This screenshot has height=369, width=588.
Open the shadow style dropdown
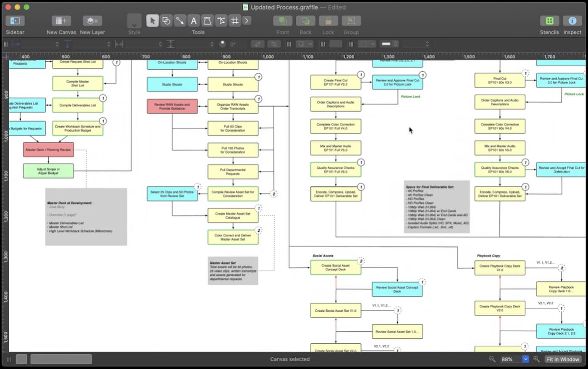coord(305,44)
